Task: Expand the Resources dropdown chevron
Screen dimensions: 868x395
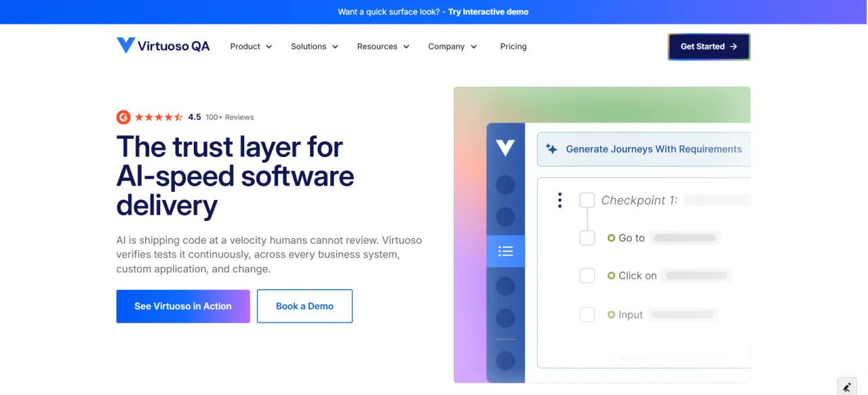Action: (x=406, y=47)
